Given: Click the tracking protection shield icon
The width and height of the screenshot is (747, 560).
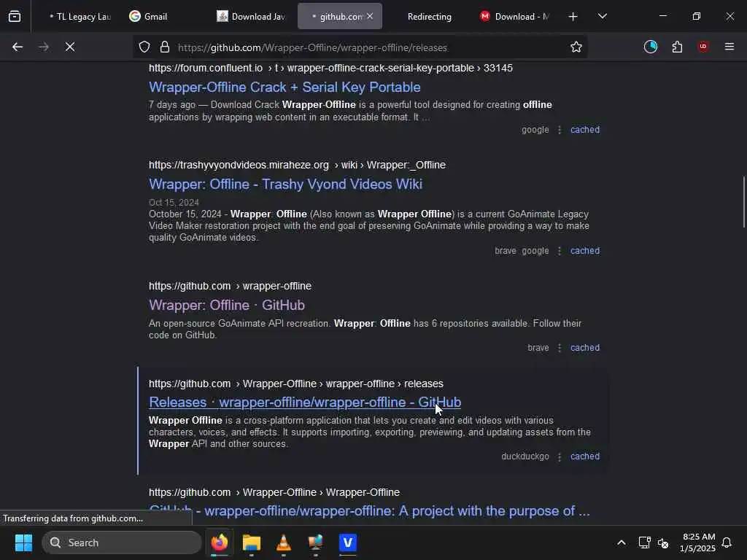Looking at the screenshot, I should (x=144, y=47).
